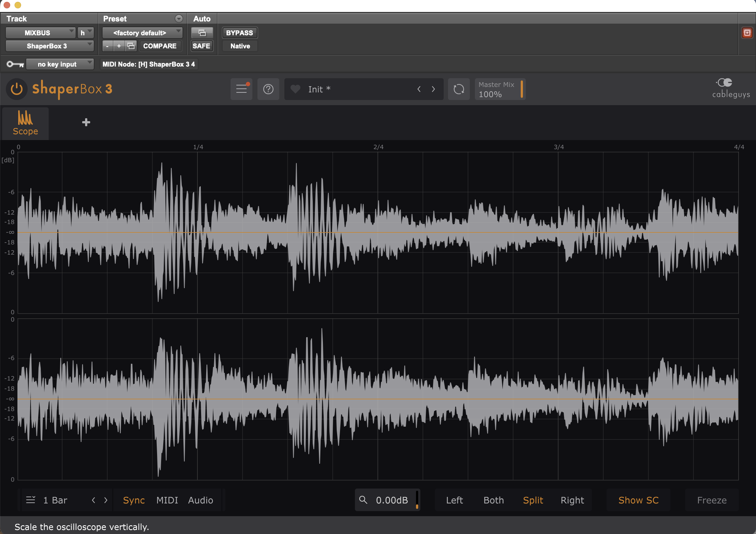Click the previous preset minus button
The image size is (756, 534).
107,46
